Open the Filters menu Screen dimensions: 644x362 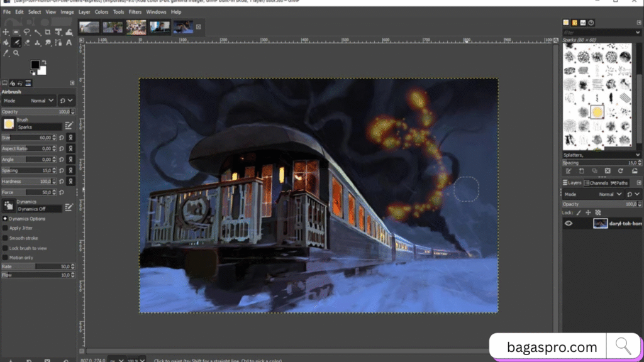point(135,12)
